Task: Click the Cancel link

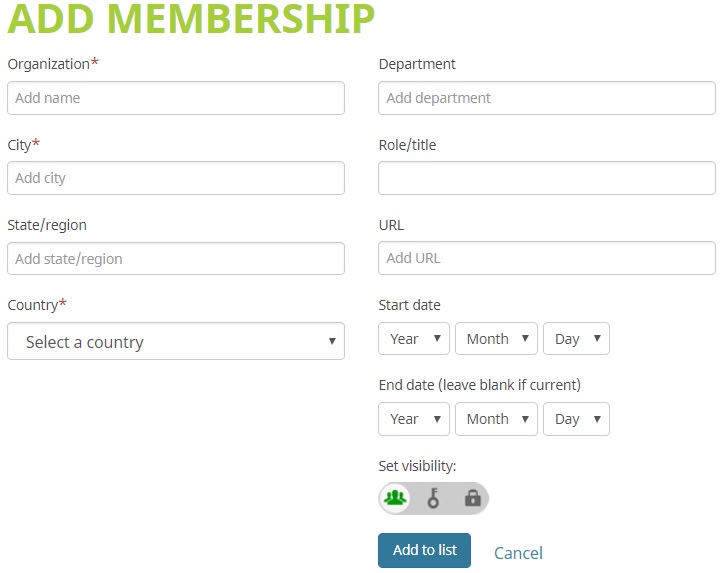Action: coord(518,553)
